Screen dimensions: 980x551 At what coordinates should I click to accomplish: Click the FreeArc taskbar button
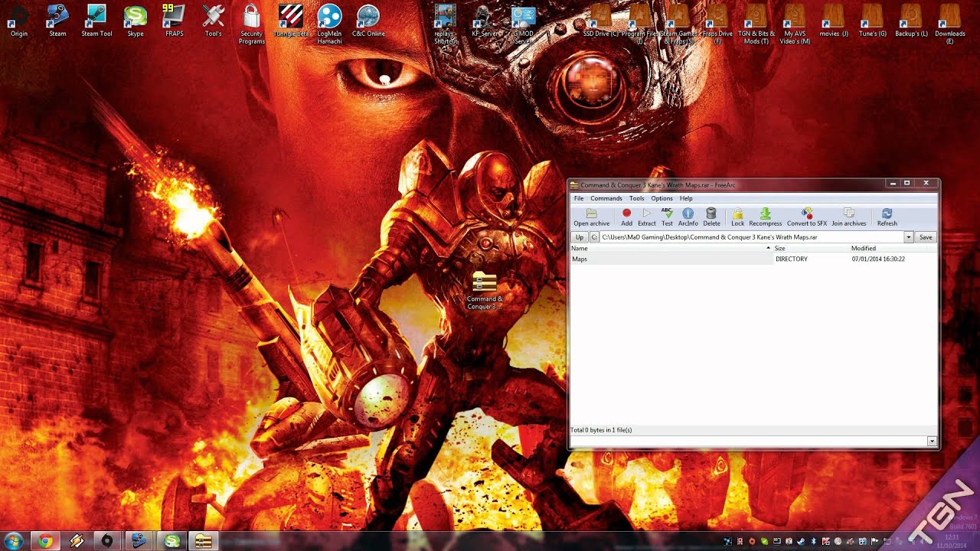click(203, 541)
